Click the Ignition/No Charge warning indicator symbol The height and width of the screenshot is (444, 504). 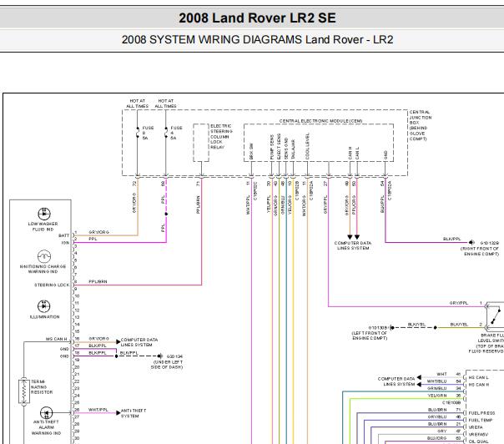(44, 256)
